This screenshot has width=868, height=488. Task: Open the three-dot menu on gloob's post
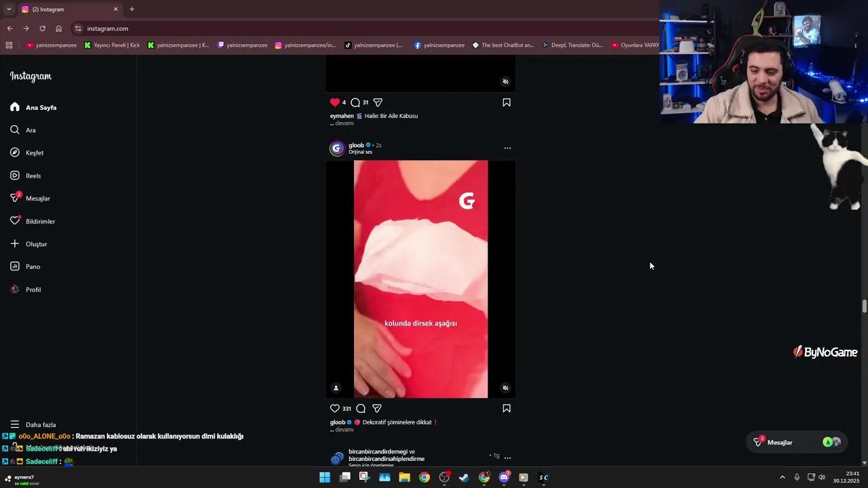507,148
